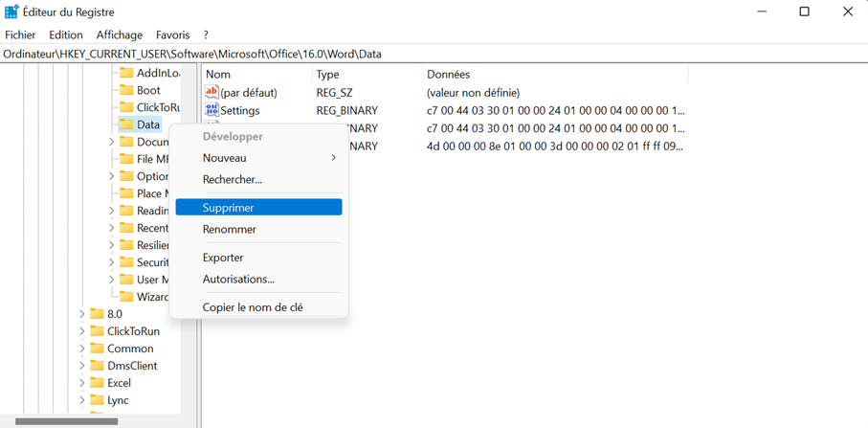Click the registry path address bar
Image resolution: width=868 pixels, height=428 pixels.
pos(434,55)
